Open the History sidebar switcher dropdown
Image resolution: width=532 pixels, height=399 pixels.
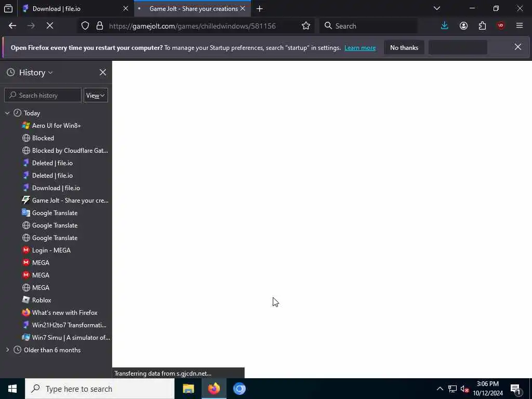[36, 73]
